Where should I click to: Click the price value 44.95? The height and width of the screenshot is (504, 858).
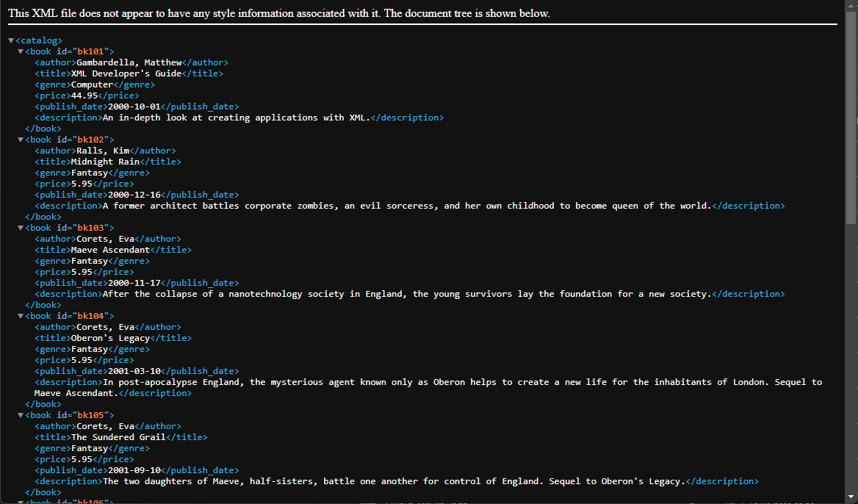(84, 96)
